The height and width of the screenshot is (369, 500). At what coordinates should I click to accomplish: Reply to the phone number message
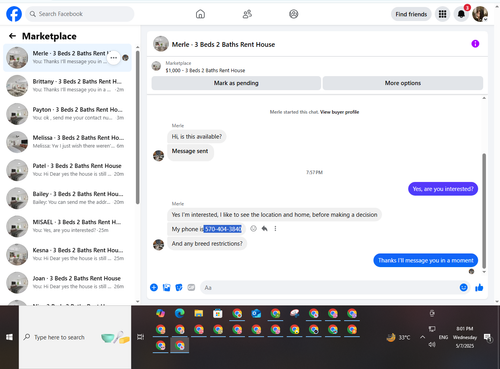pyautogui.click(x=264, y=229)
